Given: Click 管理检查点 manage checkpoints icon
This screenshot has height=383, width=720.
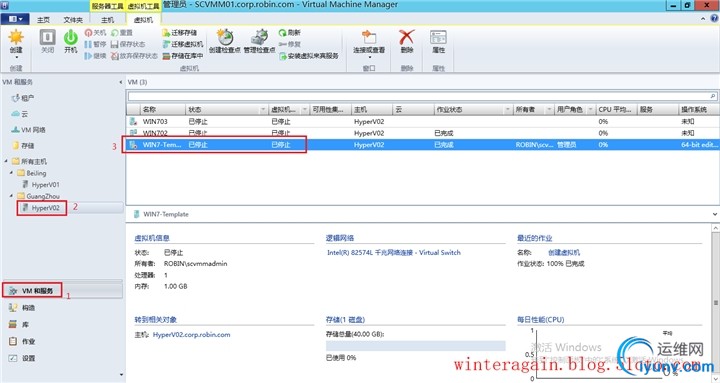Looking at the screenshot, I should [259, 38].
